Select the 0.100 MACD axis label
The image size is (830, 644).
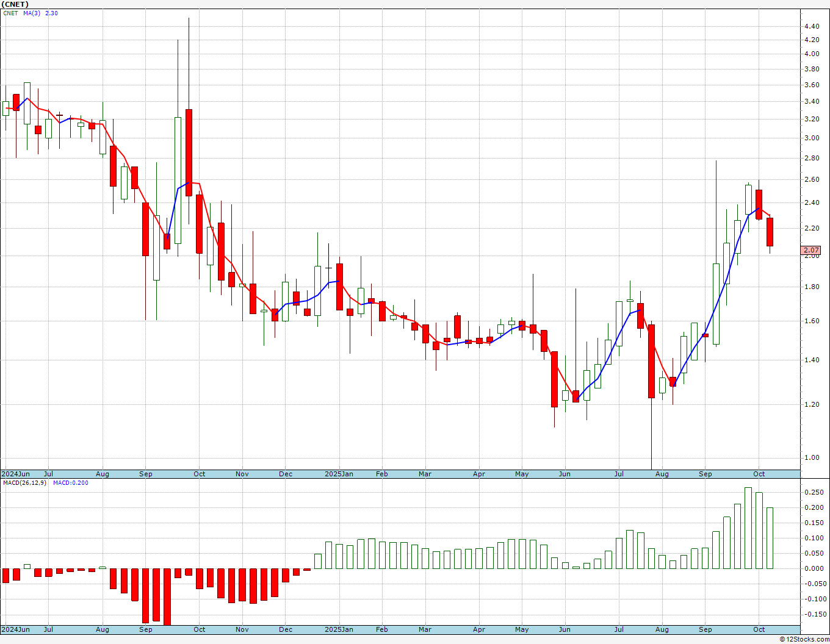814,538
